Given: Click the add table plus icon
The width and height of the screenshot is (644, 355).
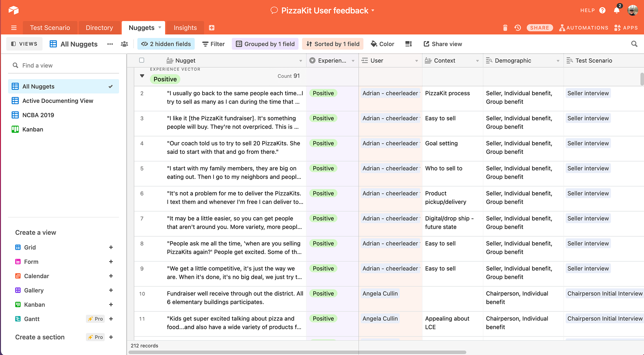Looking at the screenshot, I should tap(212, 28).
